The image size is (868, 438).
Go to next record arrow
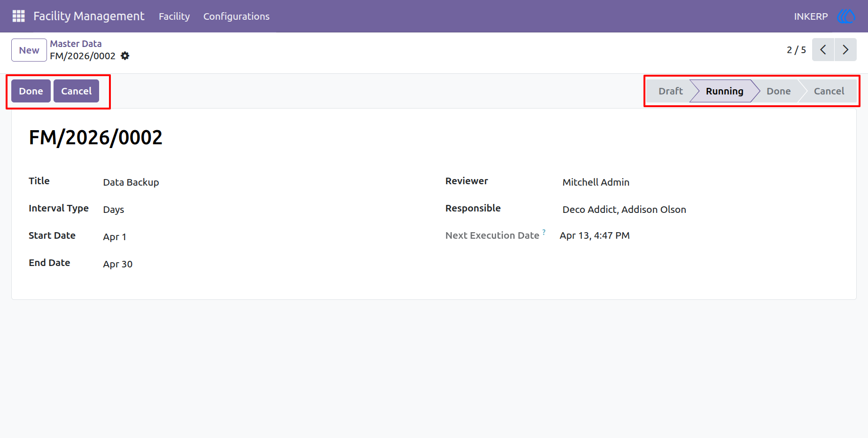[845, 50]
